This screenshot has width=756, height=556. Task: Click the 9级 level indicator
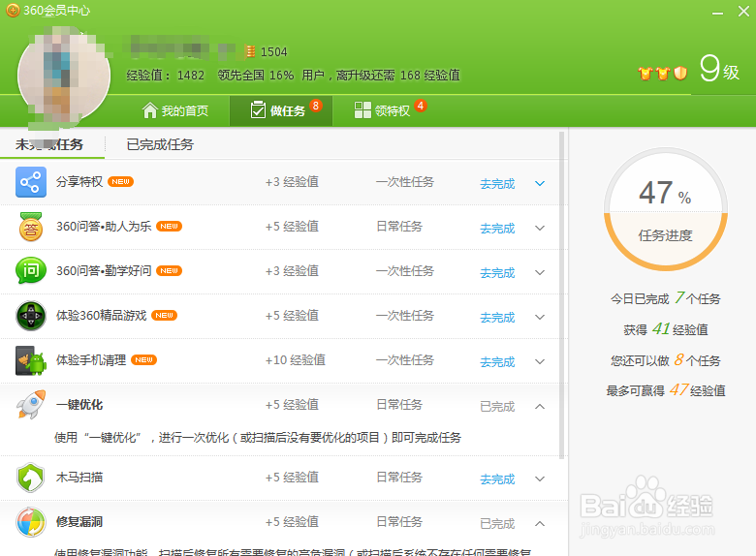pyautogui.click(x=719, y=69)
